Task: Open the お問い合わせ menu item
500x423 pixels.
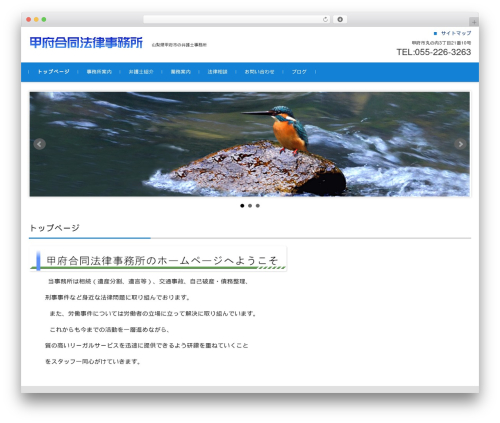Action: pos(259,72)
